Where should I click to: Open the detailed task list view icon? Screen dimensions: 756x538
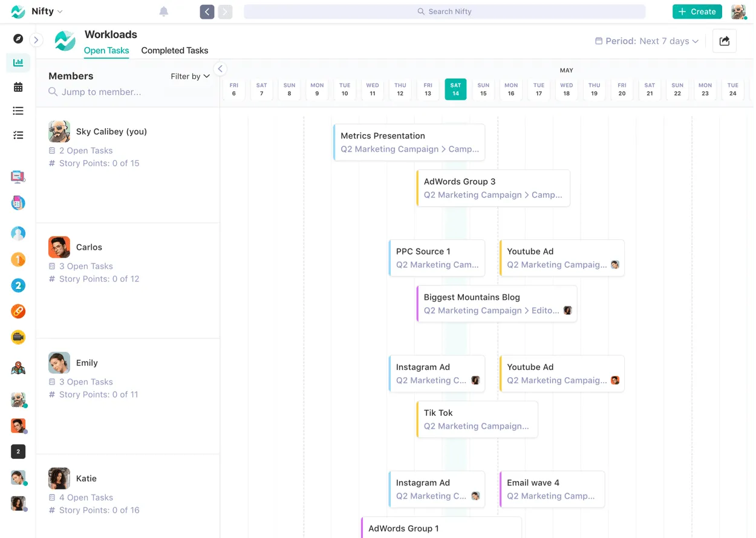point(18,135)
